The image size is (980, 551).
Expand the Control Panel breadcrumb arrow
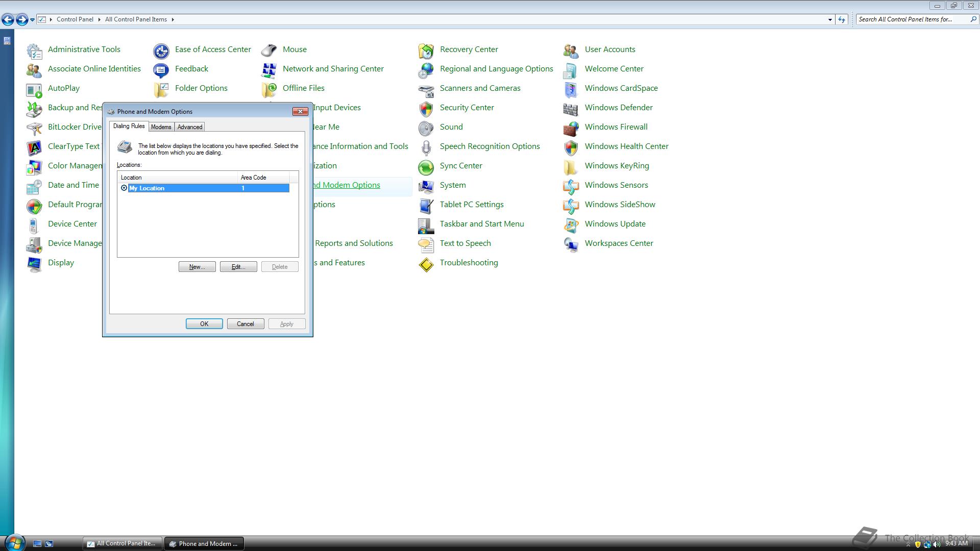[99, 19]
